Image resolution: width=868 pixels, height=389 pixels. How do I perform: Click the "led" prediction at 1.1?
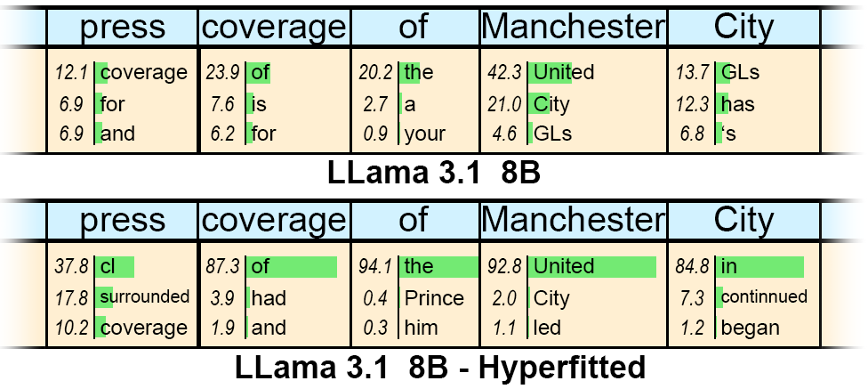tap(547, 328)
